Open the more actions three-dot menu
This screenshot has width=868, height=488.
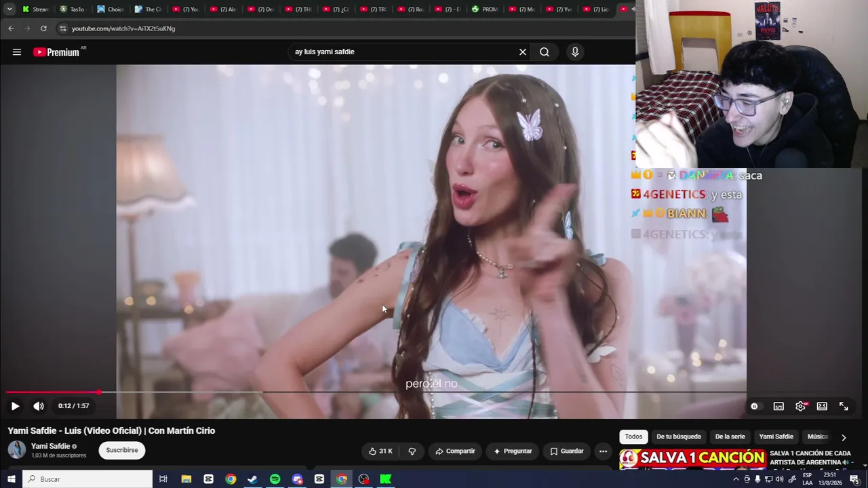point(603,451)
